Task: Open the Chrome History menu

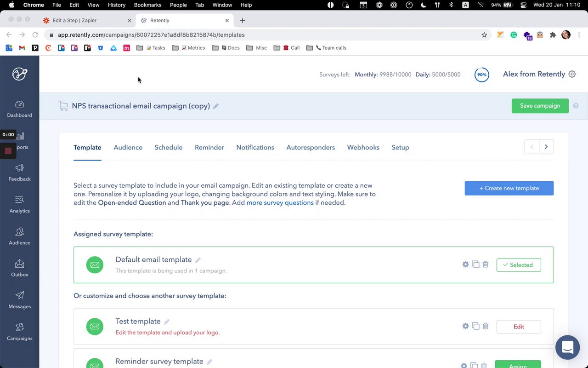Action: point(116,5)
